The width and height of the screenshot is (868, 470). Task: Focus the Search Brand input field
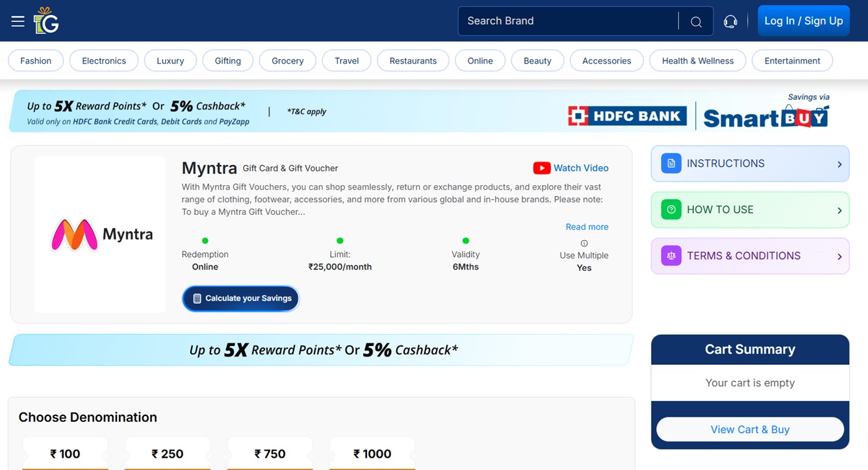point(569,21)
